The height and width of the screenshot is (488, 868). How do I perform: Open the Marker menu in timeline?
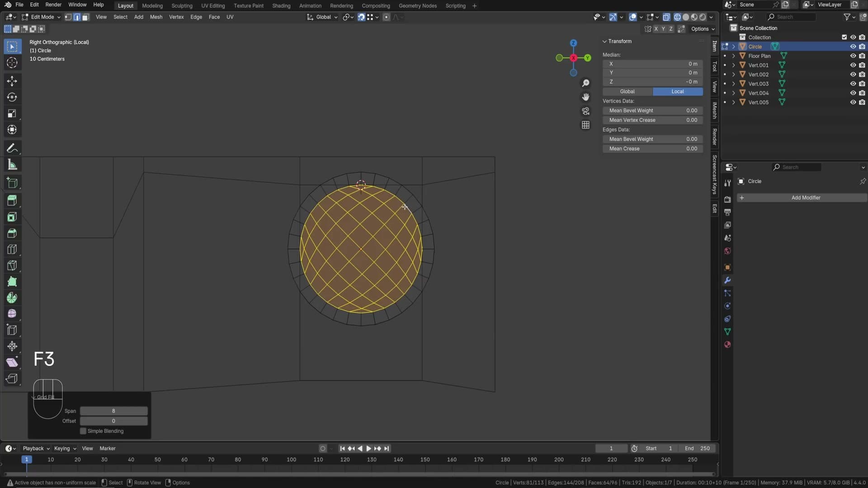pos(108,449)
